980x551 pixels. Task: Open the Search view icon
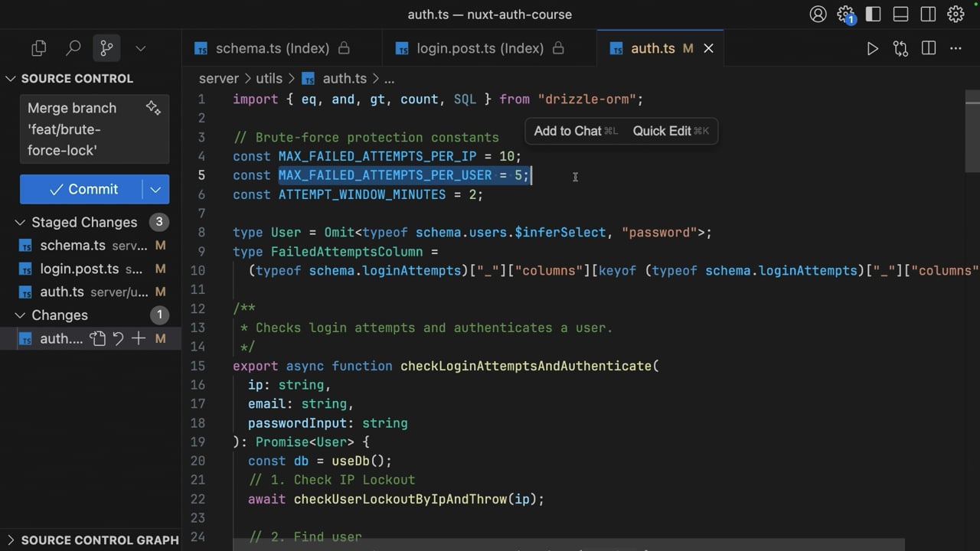pyautogui.click(x=73, y=48)
